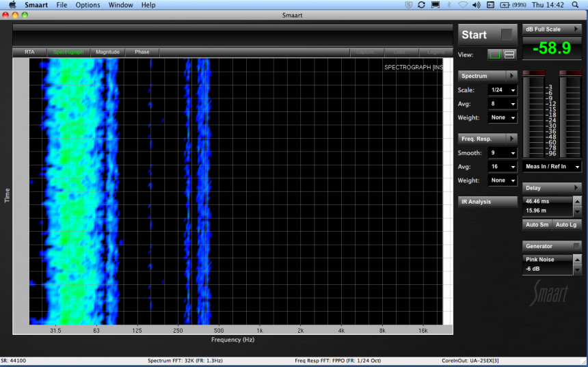Open the Spectrum Scale 1/24 dropdown
This screenshot has height=367, width=588.
pyautogui.click(x=503, y=90)
